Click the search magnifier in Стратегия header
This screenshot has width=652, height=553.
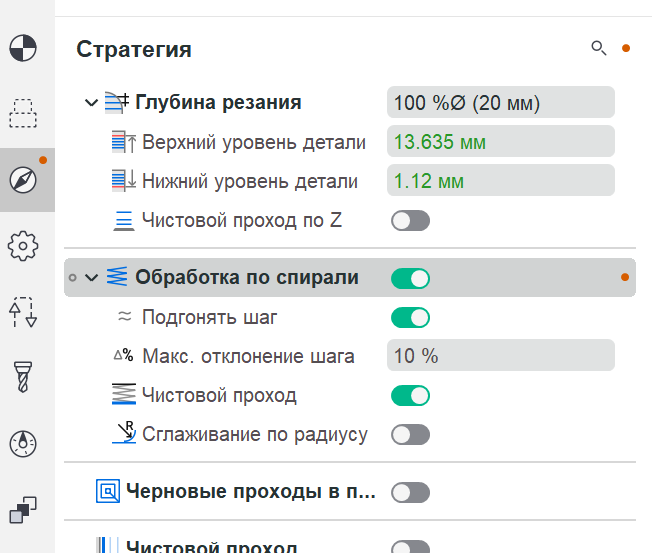tap(599, 48)
